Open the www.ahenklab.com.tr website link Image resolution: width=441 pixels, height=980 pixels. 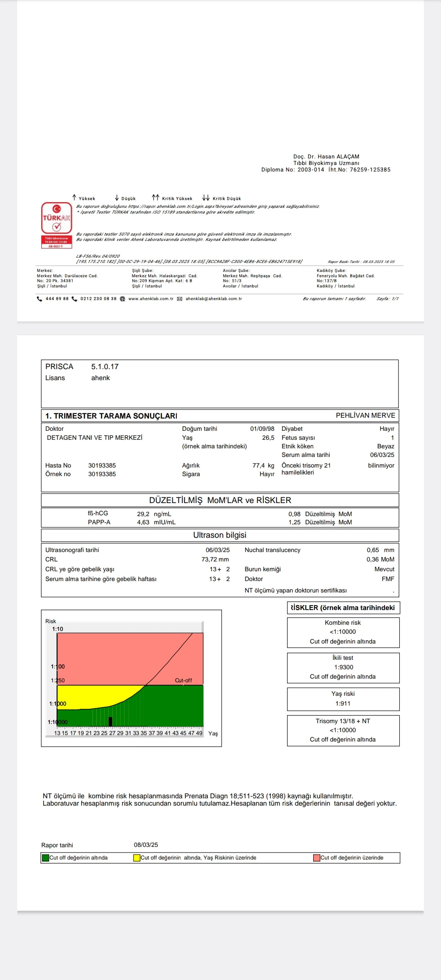151,299
